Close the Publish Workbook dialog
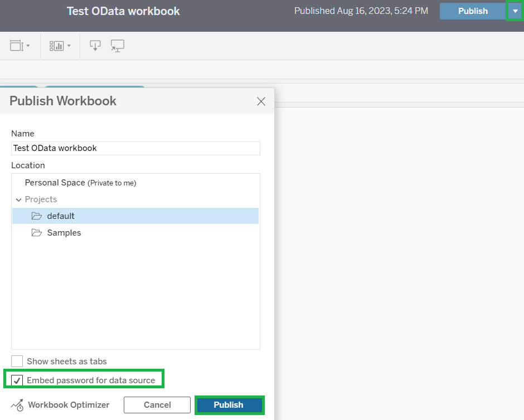524x420 pixels. tap(261, 101)
